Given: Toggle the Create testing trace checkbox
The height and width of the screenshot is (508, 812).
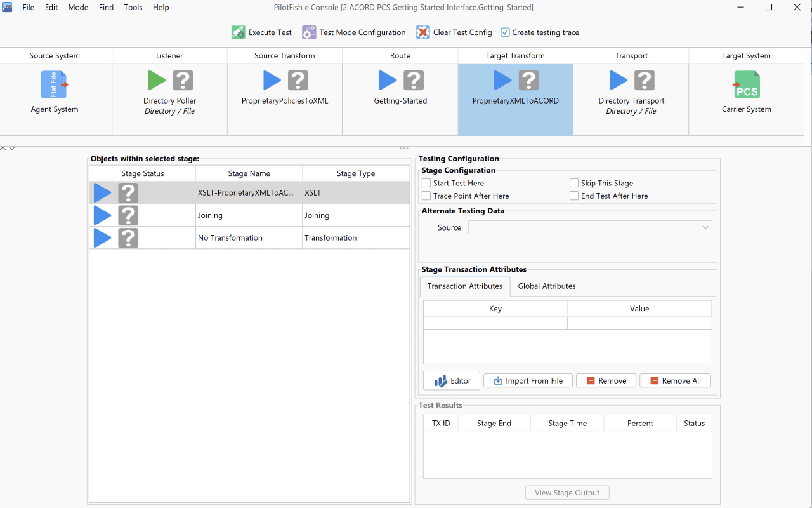Looking at the screenshot, I should tap(505, 32).
